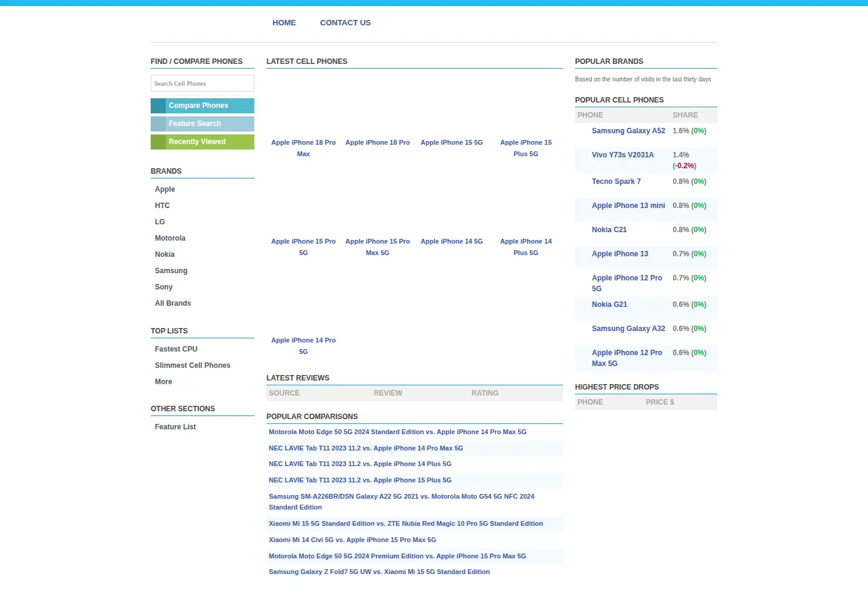Open Nokia G21 popular phone
Screen dimensions: 868x603
(x=609, y=305)
